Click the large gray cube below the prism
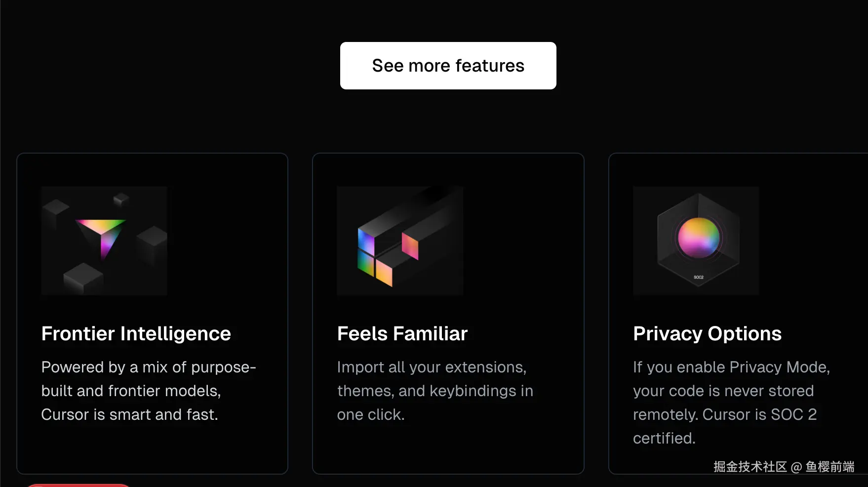 point(83,278)
